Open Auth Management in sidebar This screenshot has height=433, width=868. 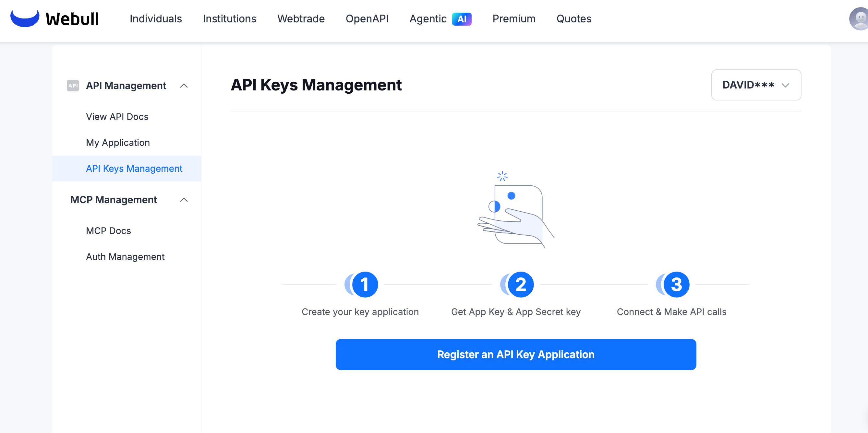(125, 257)
